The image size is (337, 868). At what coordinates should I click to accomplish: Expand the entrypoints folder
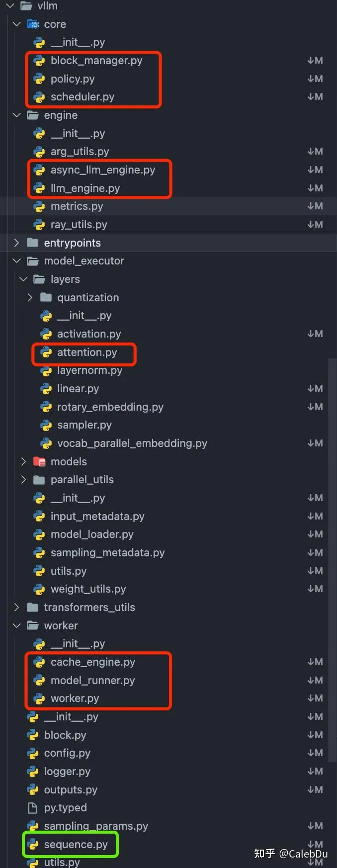click(17, 243)
